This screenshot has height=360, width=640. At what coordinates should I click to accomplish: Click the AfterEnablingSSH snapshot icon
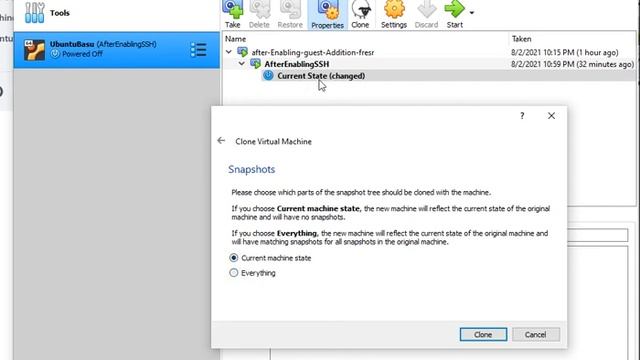[x=256, y=64]
